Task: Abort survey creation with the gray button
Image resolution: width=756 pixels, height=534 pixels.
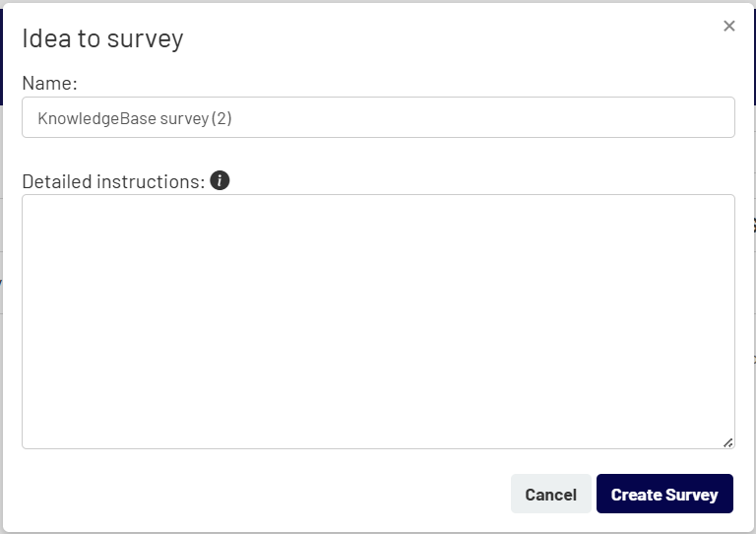Action: click(550, 494)
